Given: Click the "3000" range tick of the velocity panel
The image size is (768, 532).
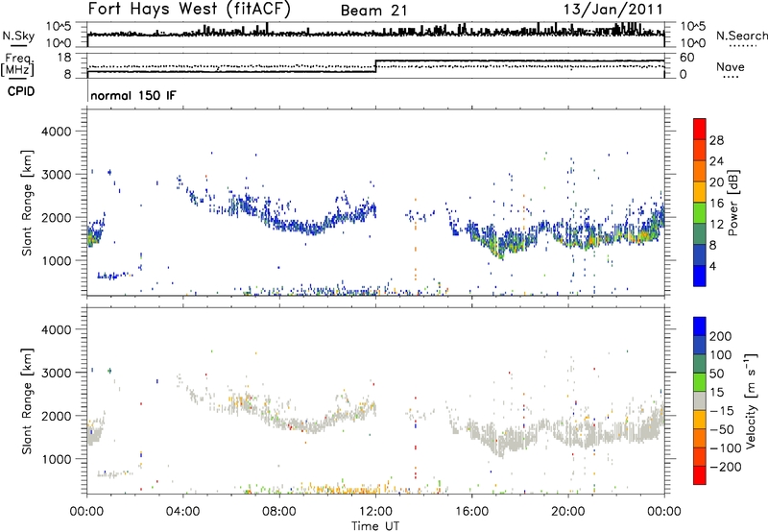Looking at the screenshot, I should point(57,373).
